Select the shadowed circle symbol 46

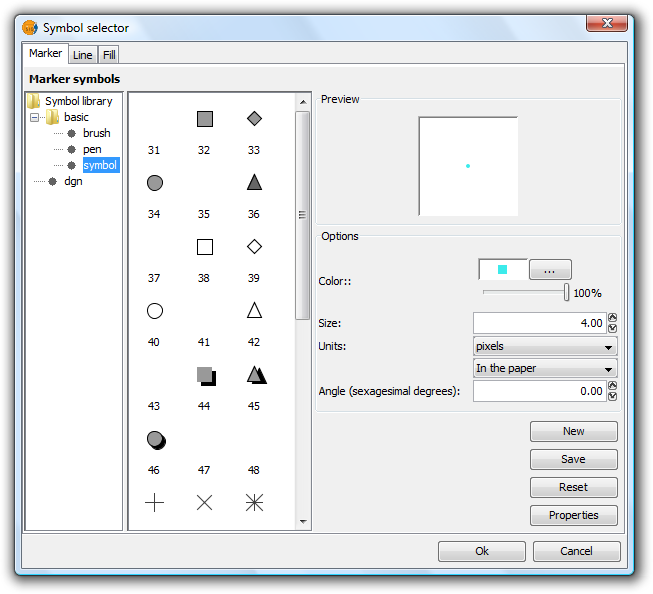[x=156, y=440]
